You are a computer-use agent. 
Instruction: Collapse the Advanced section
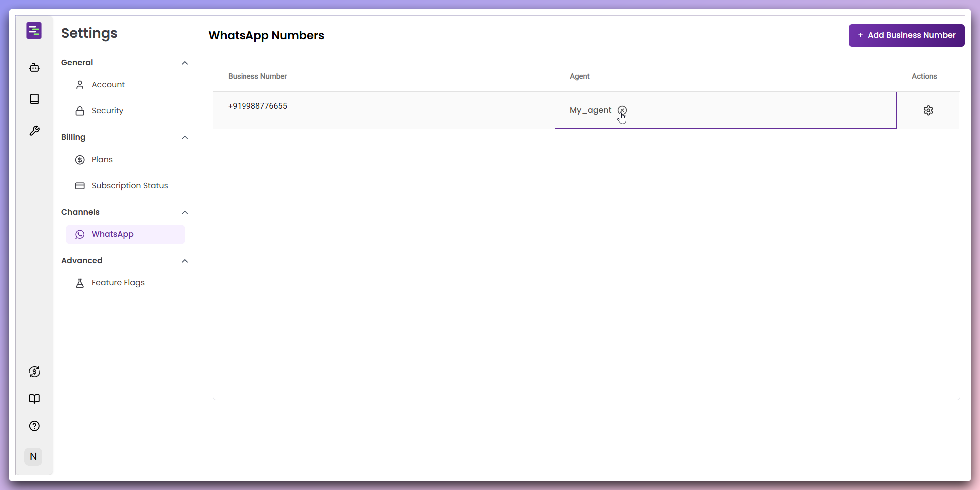pos(185,261)
